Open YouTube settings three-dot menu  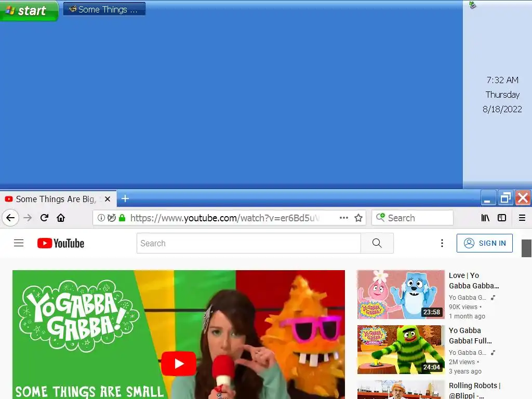(442, 243)
